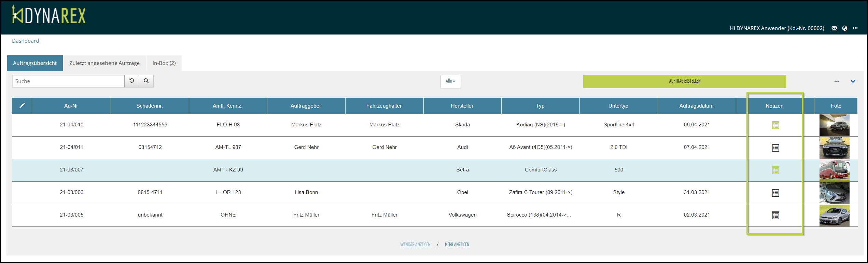Viewport: 868px width, 263px height.
Task: Open the Setra bus photo thumbnail
Action: click(834, 170)
